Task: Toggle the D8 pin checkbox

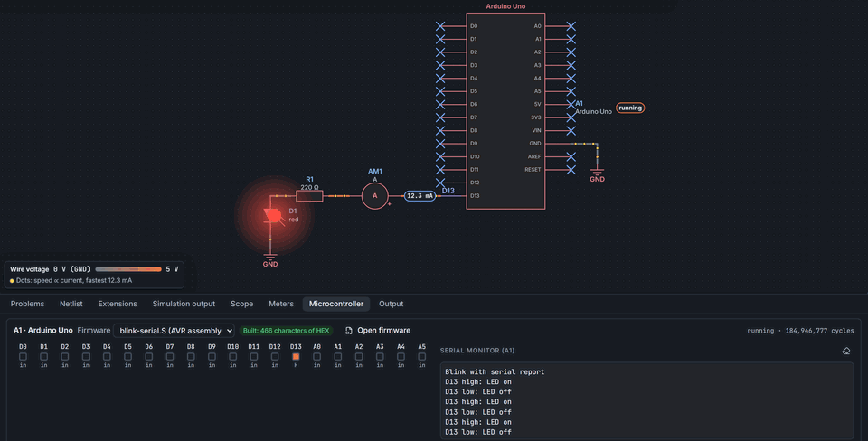Action: tap(191, 357)
